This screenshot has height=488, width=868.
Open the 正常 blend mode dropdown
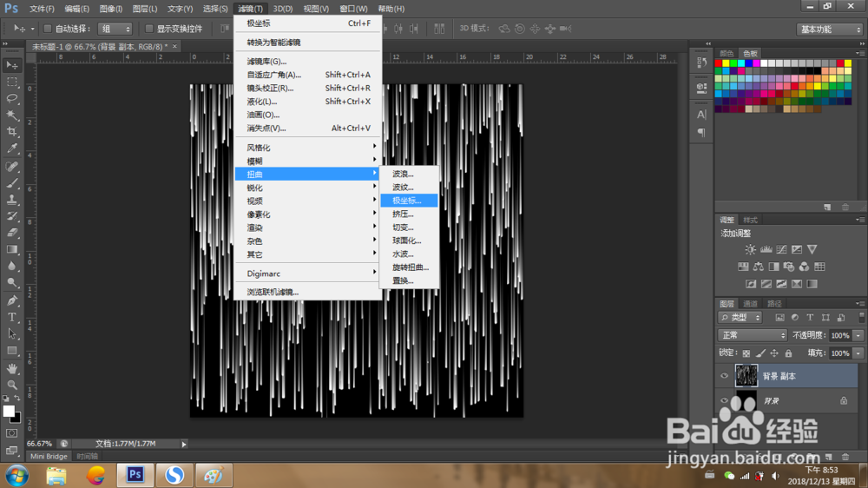coord(753,335)
